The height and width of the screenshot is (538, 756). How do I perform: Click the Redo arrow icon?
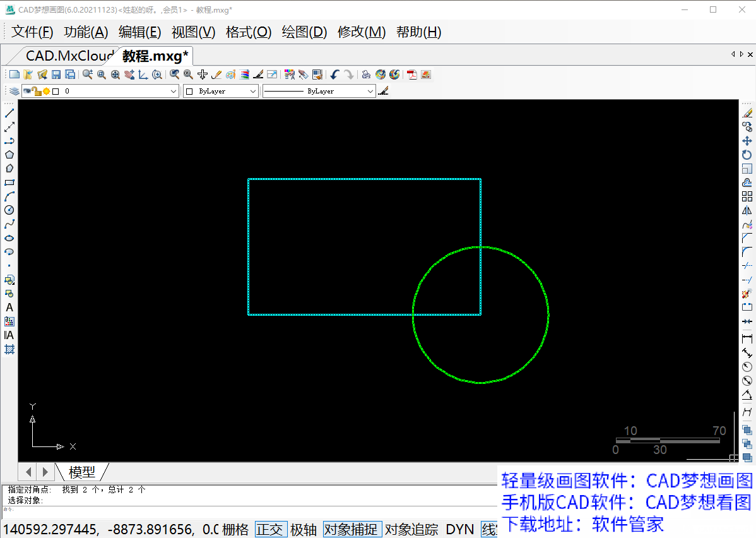(348, 75)
